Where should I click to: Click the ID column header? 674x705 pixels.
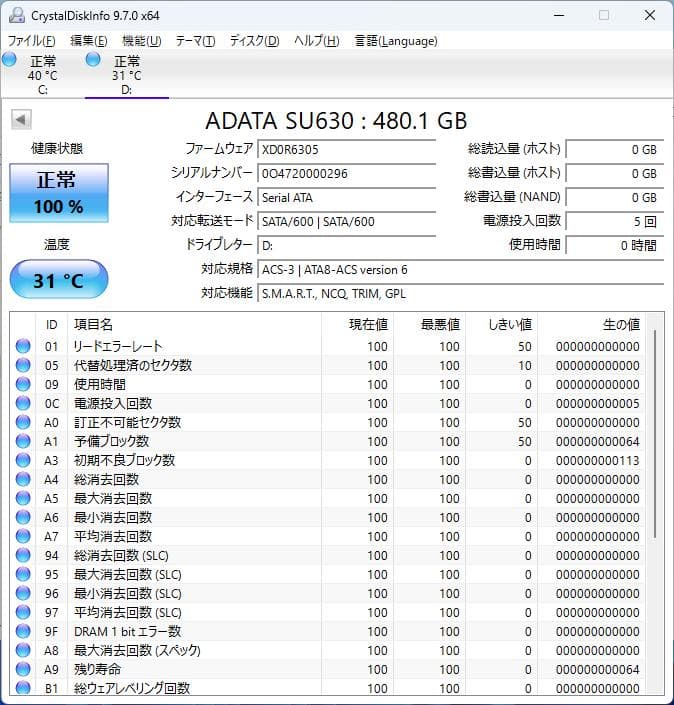(x=51, y=324)
